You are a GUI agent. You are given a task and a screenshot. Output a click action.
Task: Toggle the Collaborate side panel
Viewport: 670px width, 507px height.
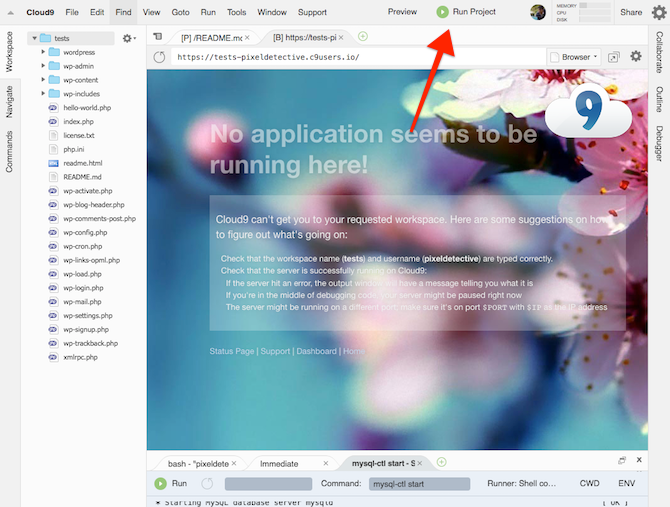click(659, 52)
